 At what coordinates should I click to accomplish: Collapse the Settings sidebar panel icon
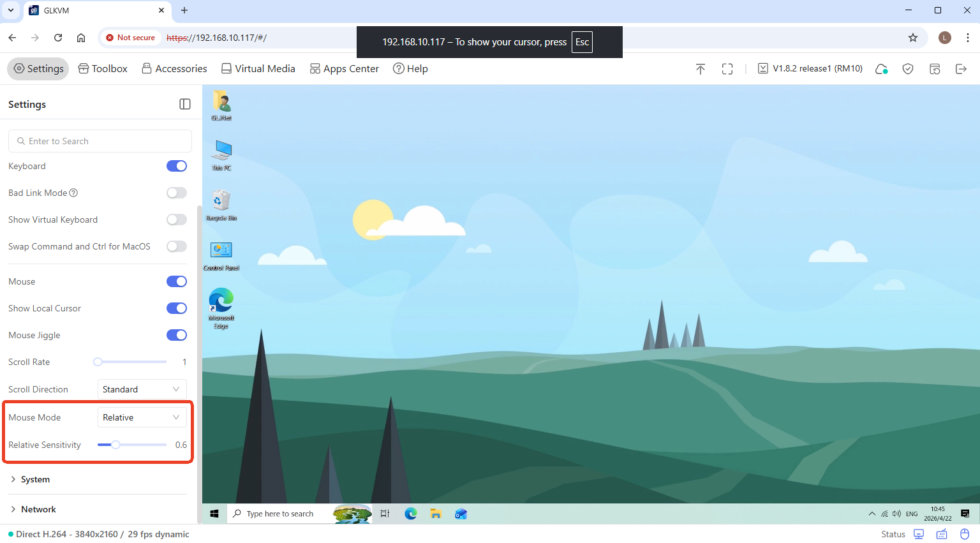[x=185, y=104]
